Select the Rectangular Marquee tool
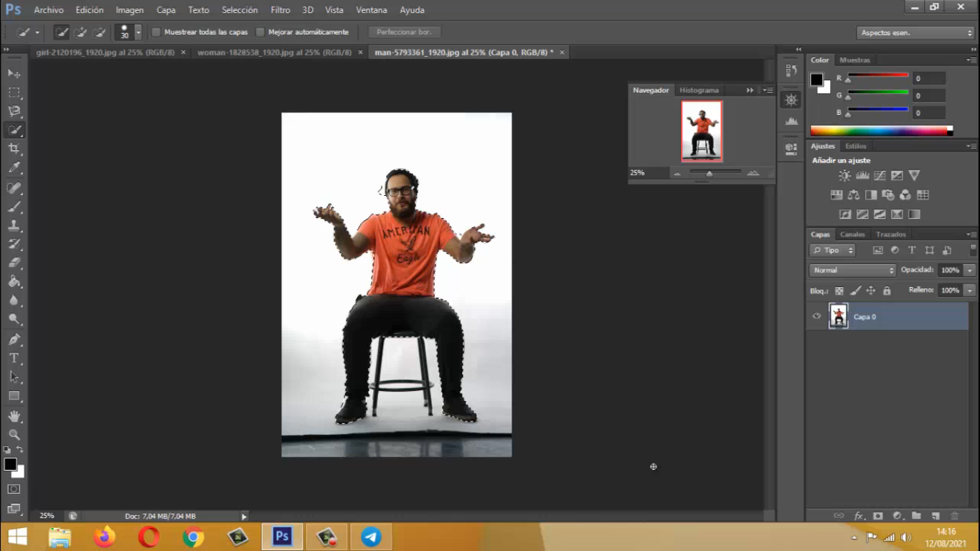This screenshot has height=551, width=980. click(x=14, y=92)
